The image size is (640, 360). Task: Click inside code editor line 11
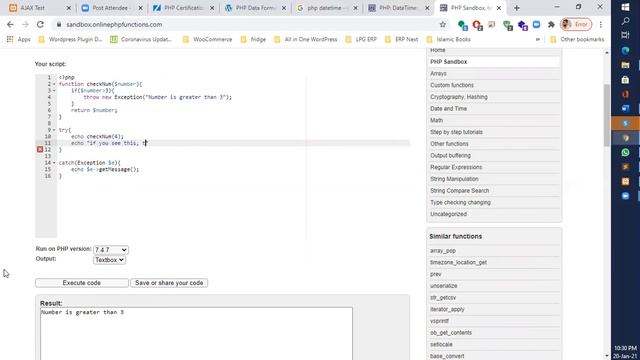[x=233, y=143]
